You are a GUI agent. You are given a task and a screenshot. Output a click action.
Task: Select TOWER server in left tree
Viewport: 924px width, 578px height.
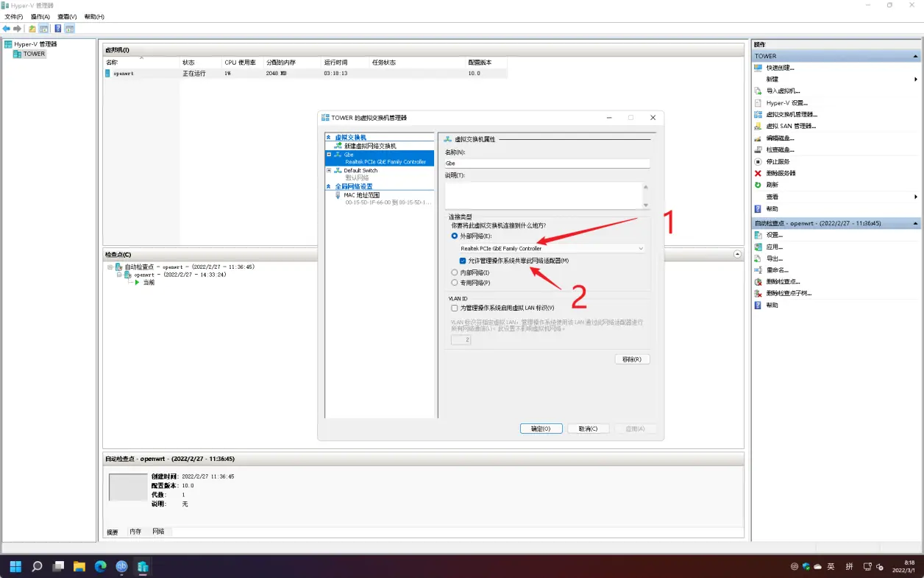click(34, 54)
